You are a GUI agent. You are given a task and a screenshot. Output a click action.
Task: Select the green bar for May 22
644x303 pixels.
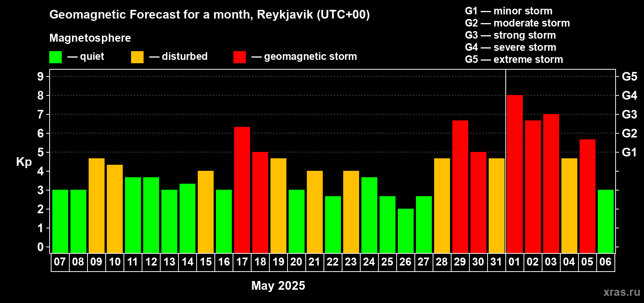333,225
